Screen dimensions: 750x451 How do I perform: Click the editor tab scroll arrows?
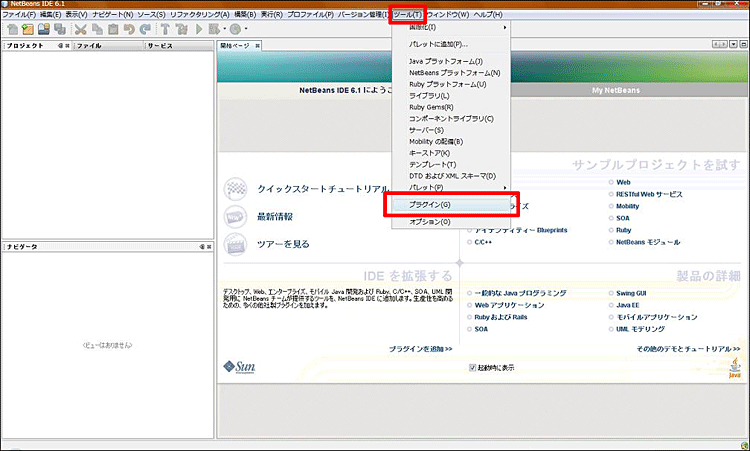coord(720,44)
